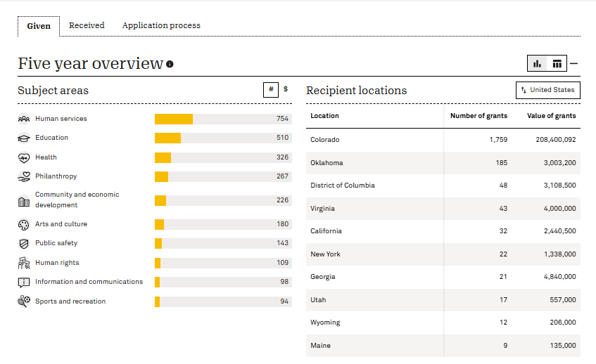Screen dimensions: 596x364
Task: Switch subject areas to number count view
Action: click(270, 89)
